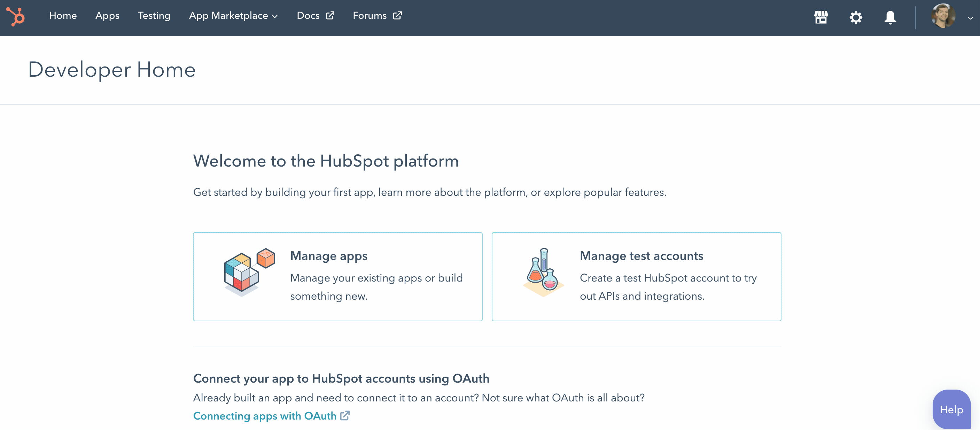Open the Manage test accounts card
Screen dimensions: 980x430
(636, 276)
